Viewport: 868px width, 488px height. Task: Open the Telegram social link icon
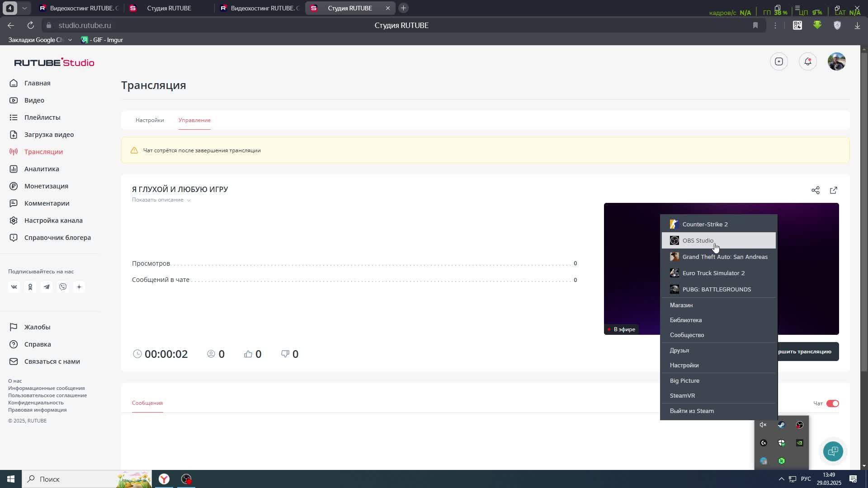point(47,287)
